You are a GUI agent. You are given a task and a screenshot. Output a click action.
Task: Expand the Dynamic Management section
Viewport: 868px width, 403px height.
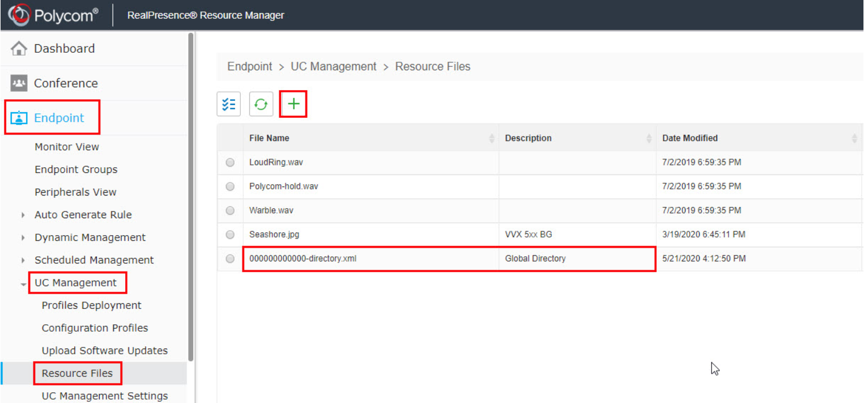pos(23,237)
